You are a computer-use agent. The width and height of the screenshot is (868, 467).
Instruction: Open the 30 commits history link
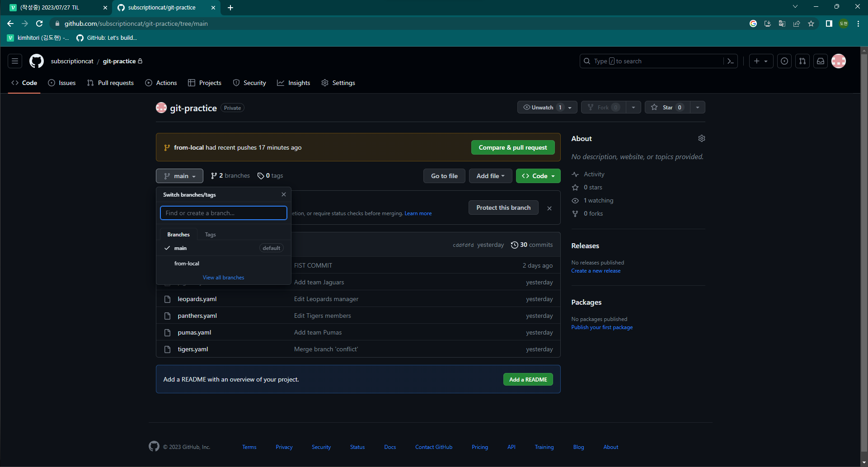click(532, 245)
